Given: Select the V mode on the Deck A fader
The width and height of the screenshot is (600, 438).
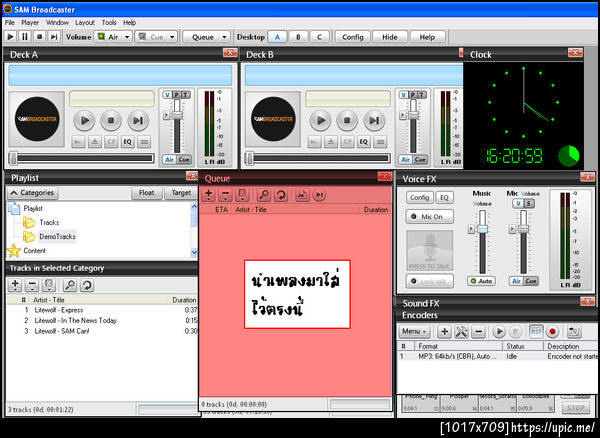Looking at the screenshot, I should [167, 95].
